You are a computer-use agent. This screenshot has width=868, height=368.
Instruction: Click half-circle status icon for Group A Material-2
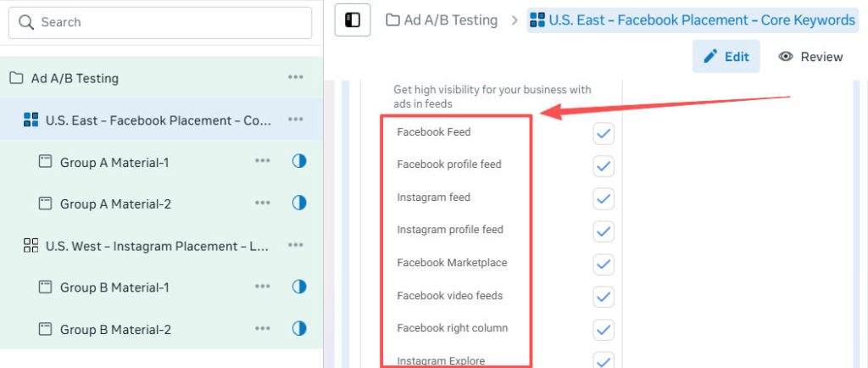click(298, 204)
